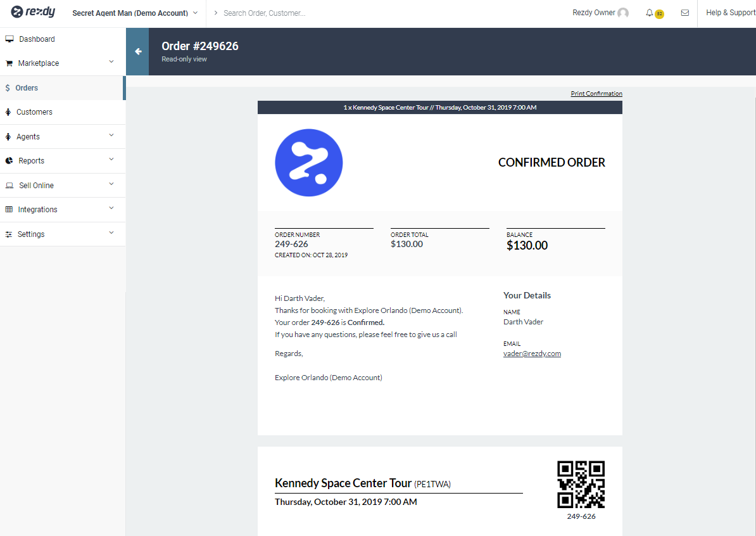756x536 pixels.
Task: Open Integrations in the sidebar
Action: (63, 209)
